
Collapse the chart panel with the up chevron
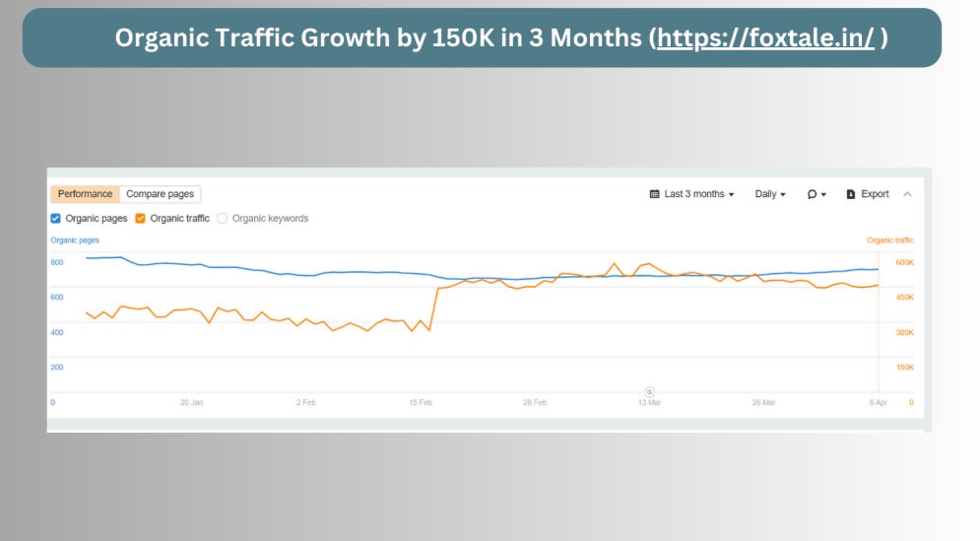tap(907, 194)
